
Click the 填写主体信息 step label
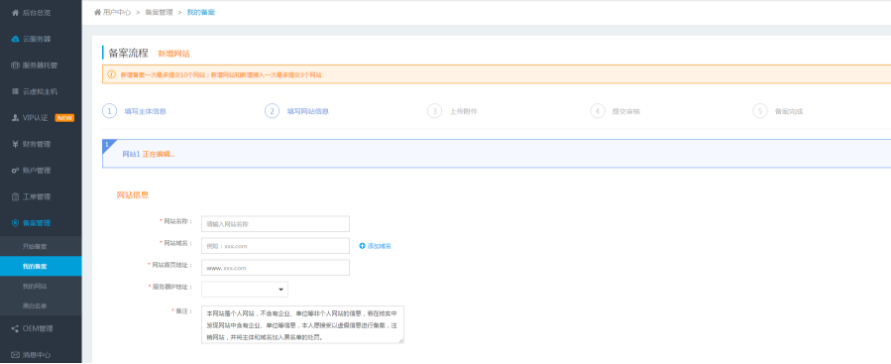[x=145, y=111]
